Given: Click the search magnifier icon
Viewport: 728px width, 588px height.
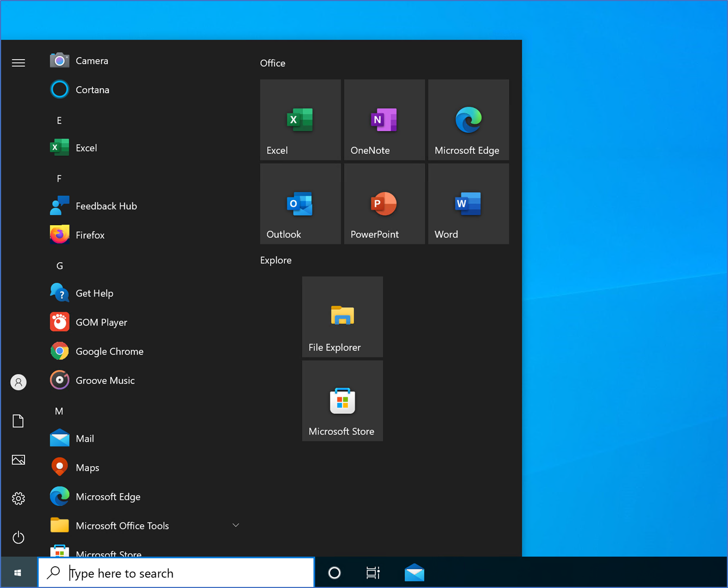Looking at the screenshot, I should pyautogui.click(x=54, y=572).
